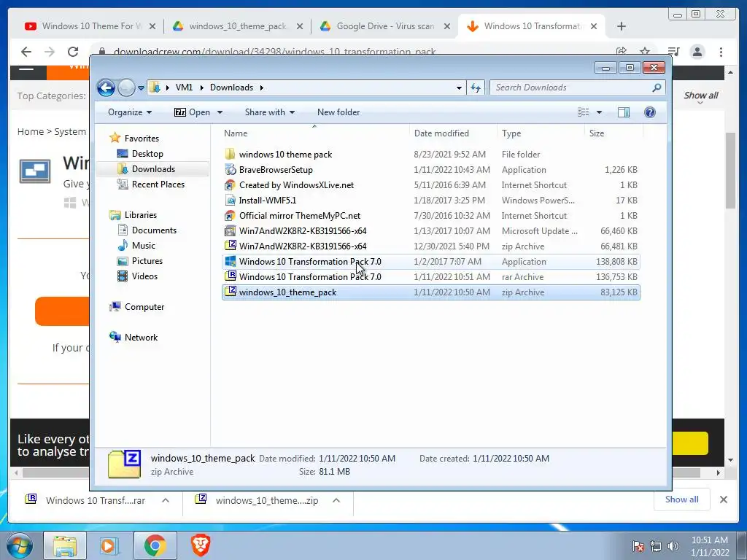Image resolution: width=747 pixels, height=560 pixels.
Task: Open a new browser tab
Action: click(x=622, y=26)
